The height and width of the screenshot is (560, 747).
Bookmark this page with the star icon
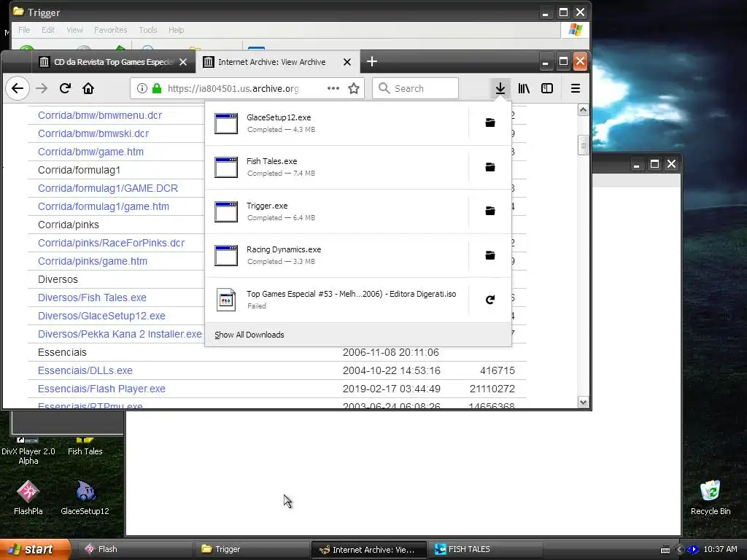(x=354, y=88)
